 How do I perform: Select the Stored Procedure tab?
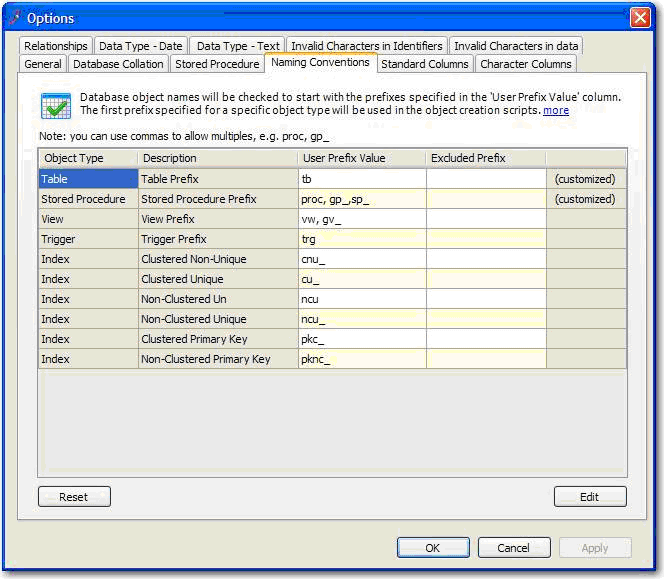coord(217,64)
